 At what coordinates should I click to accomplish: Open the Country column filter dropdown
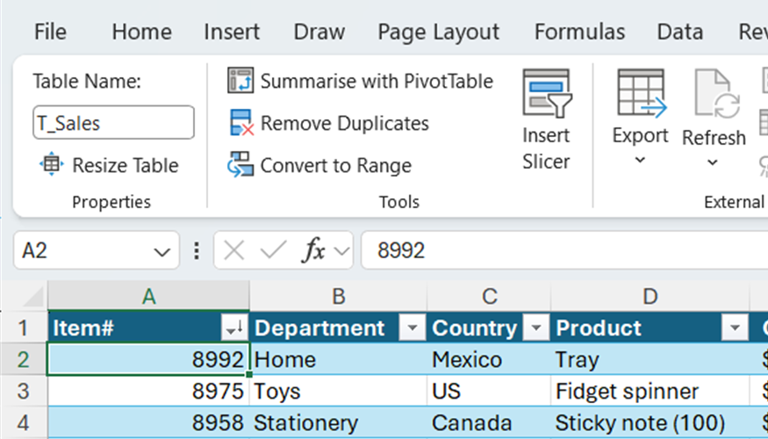(536, 328)
